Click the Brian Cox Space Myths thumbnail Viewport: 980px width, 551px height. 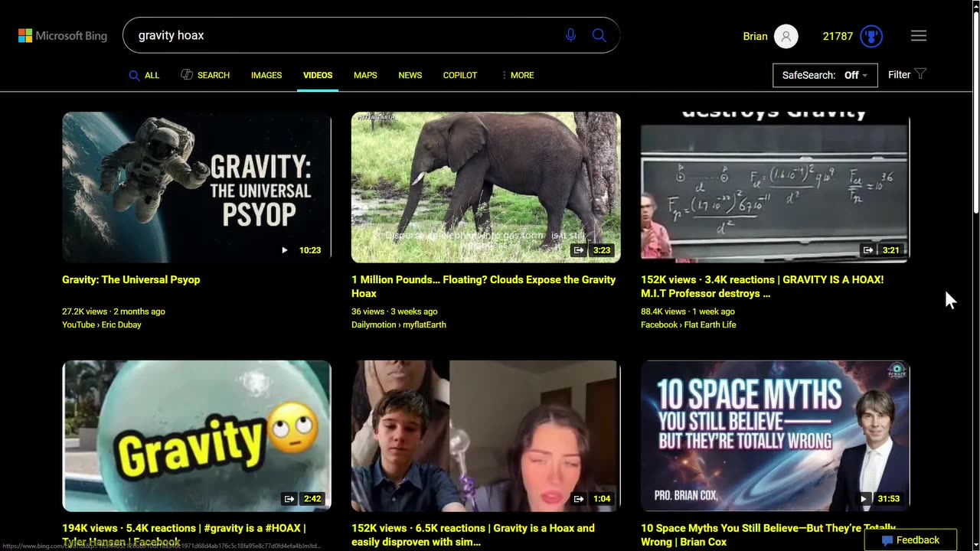pos(775,436)
